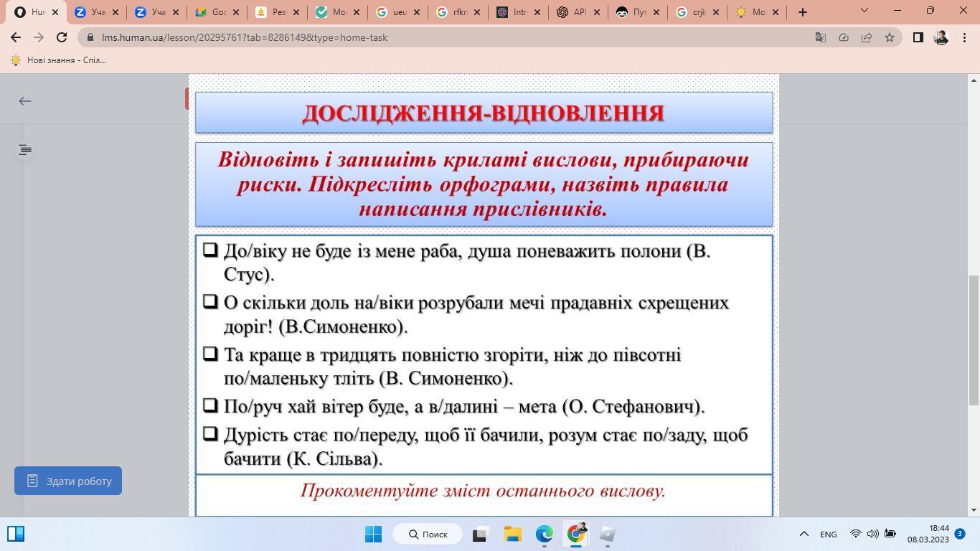Tick the checkbox beside 'Дурість стає по/переду'
Image resolution: width=980 pixels, height=551 pixels.
click(x=210, y=433)
